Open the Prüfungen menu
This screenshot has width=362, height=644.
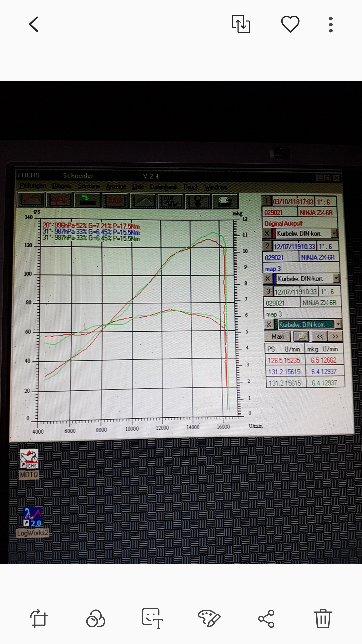(x=33, y=186)
